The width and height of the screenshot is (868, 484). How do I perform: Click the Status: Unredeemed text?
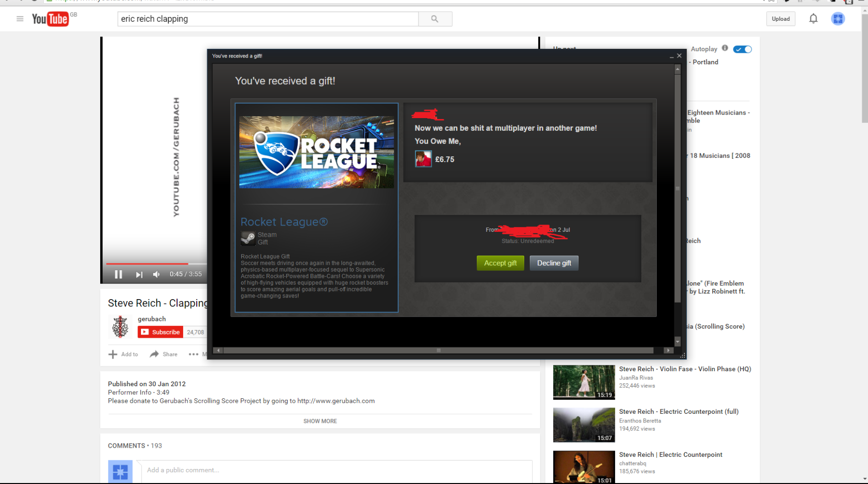(x=528, y=241)
